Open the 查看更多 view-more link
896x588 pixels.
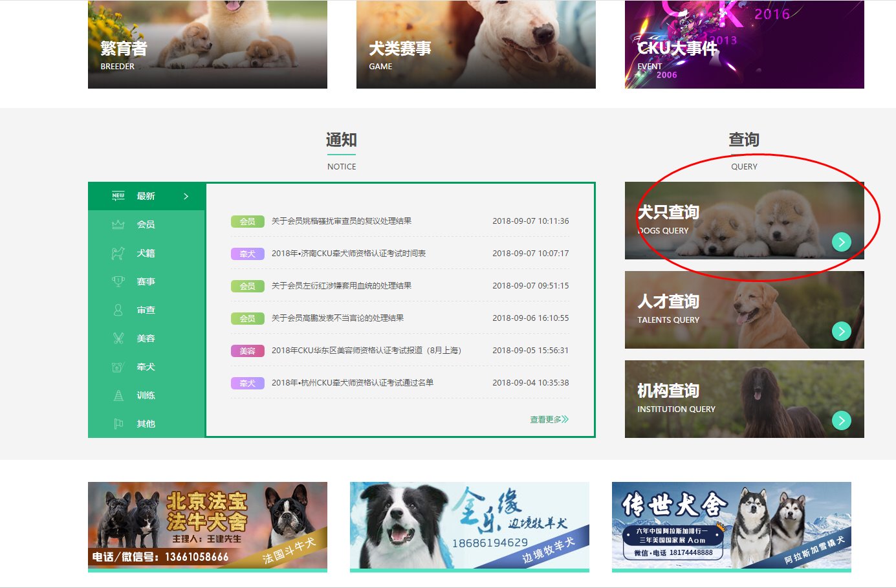point(548,419)
